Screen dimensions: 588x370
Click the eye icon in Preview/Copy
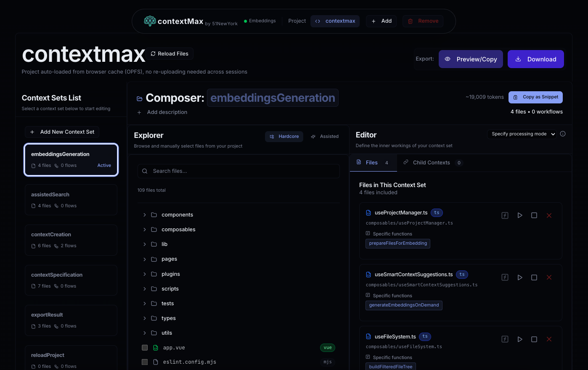(x=448, y=59)
